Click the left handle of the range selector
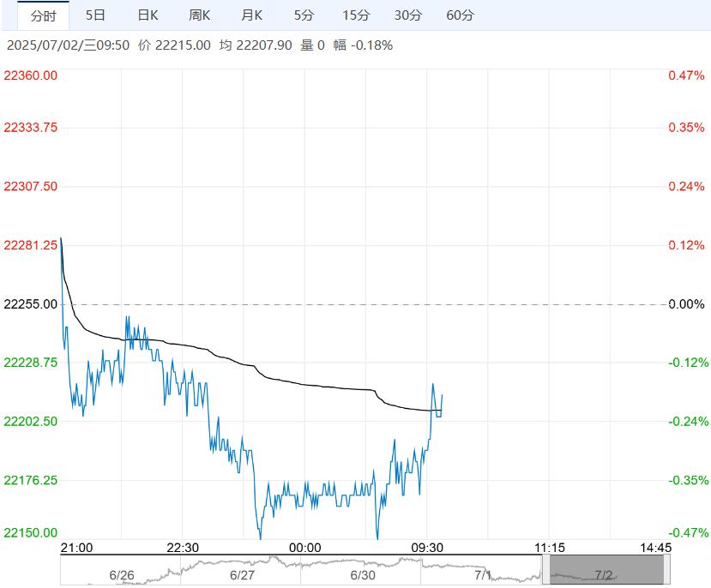This screenshot has height=588, width=711. (x=545, y=569)
